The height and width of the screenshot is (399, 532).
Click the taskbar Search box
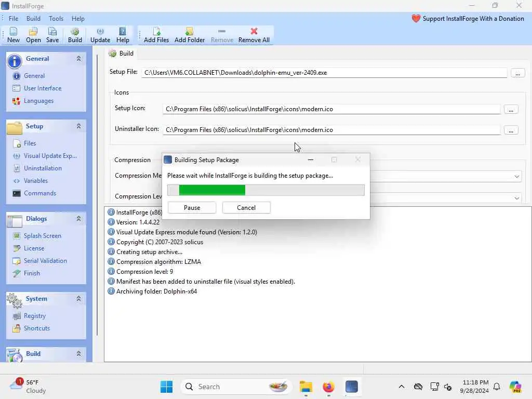click(x=236, y=387)
